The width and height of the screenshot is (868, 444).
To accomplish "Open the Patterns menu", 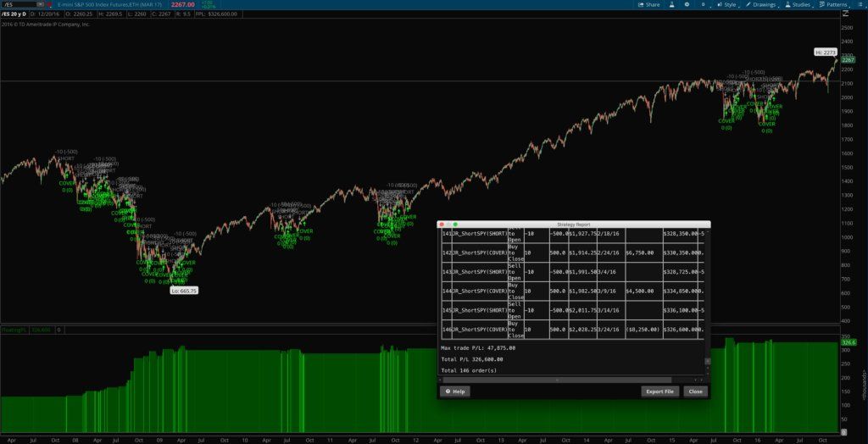I will [834, 4].
